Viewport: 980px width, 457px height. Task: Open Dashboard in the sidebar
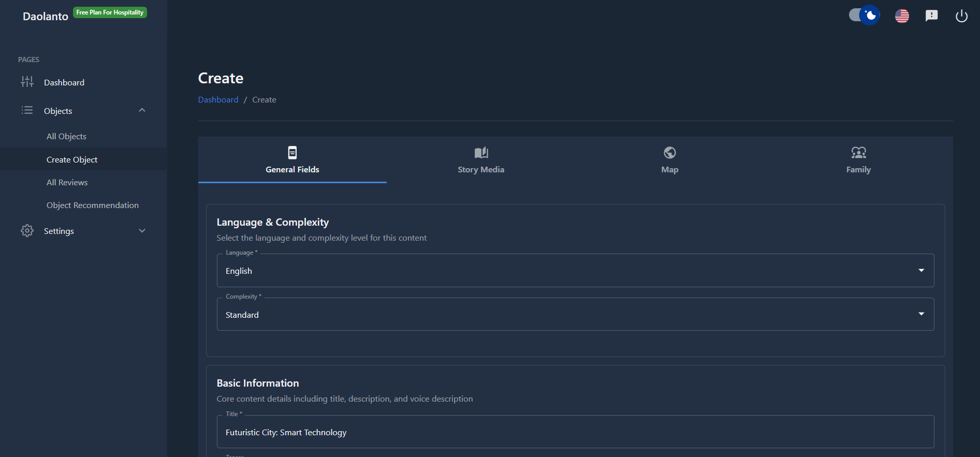(83, 82)
